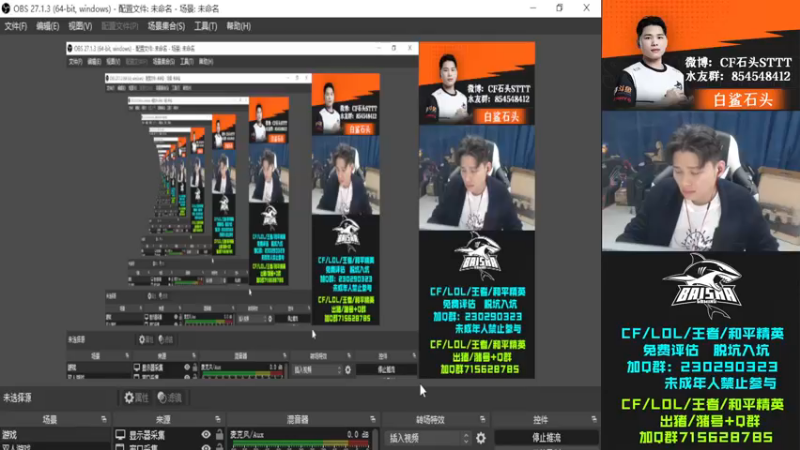This screenshot has width=800, height=450.
Task: Open the 插入视频 transition dropdown
Action: [428, 438]
